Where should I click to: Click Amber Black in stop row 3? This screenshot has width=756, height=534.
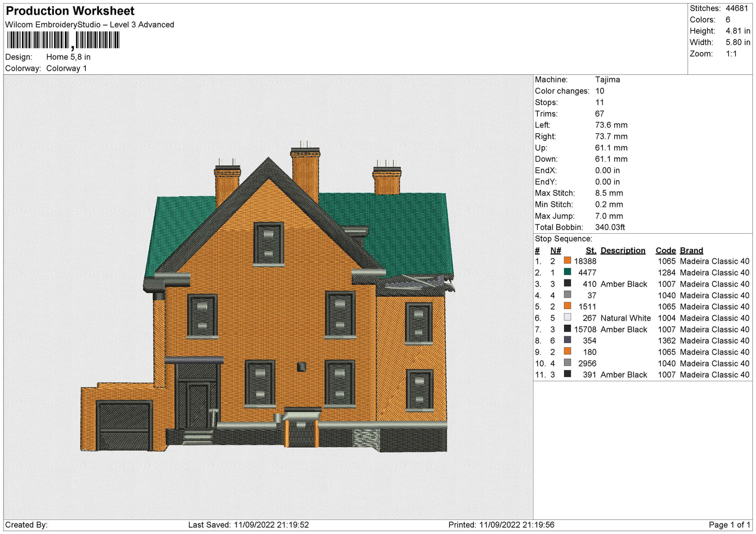pyautogui.click(x=624, y=284)
